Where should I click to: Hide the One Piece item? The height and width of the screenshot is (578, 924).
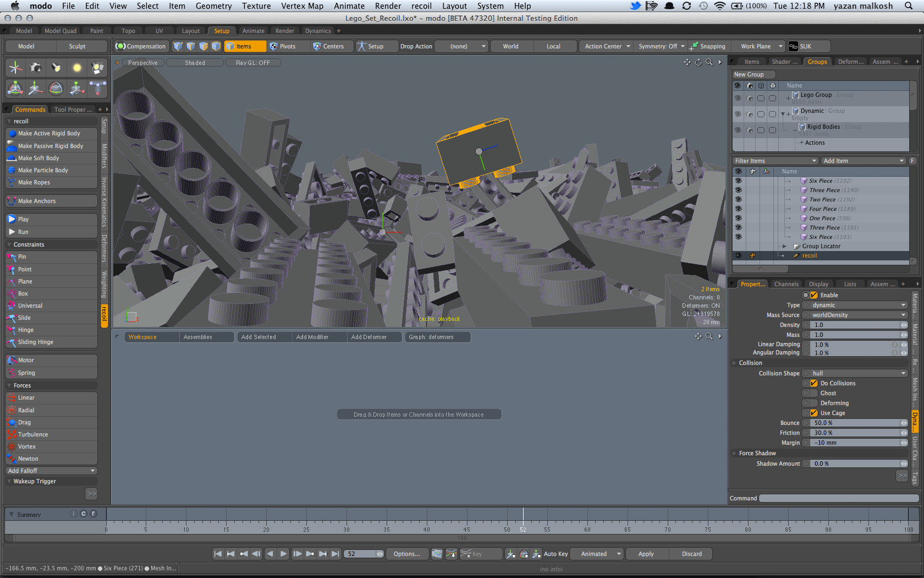click(x=738, y=218)
